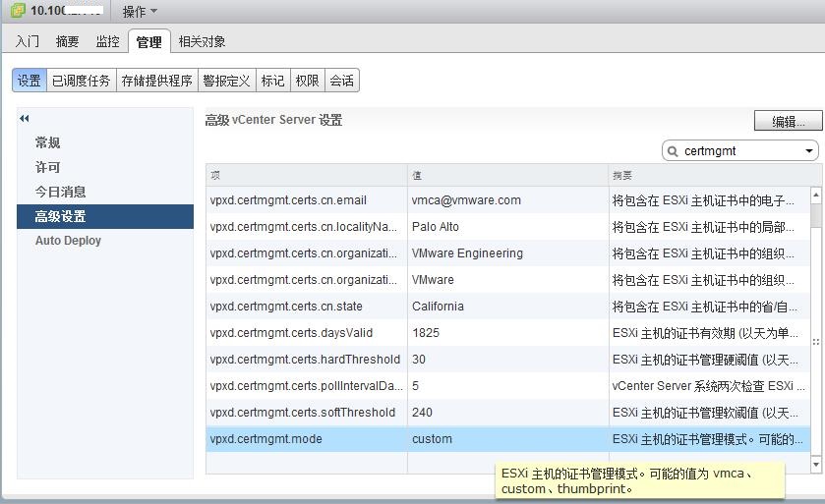The image size is (825, 504).
Task: Select 许可 in the settings sidebar
Action: tap(105, 167)
